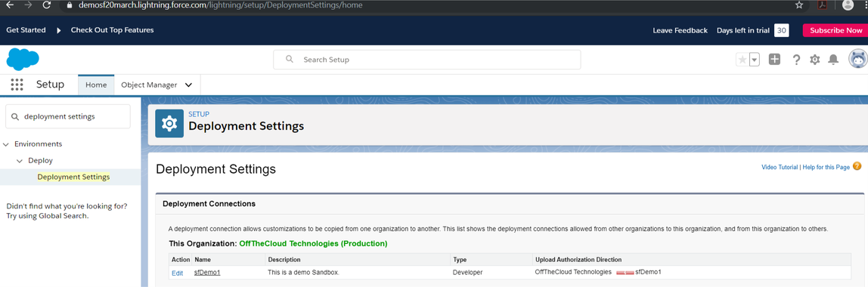Click the Setup app name label
The image size is (868, 287).
(x=50, y=85)
